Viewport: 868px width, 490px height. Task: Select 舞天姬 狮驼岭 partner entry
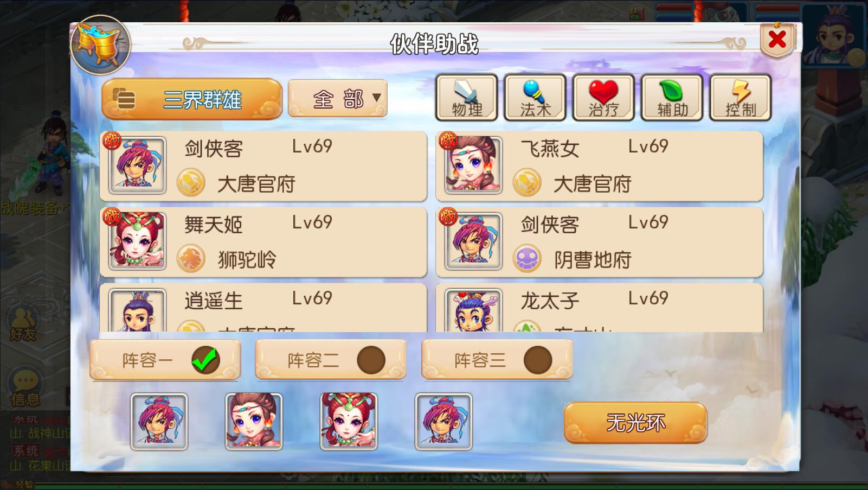pos(263,241)
